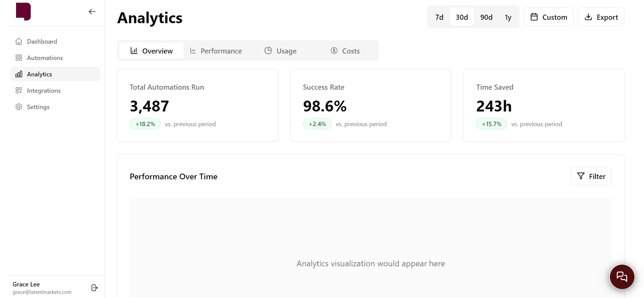Open the Costs tab
The height and width of the screenshot is (298, 644).
coord(345,50)
